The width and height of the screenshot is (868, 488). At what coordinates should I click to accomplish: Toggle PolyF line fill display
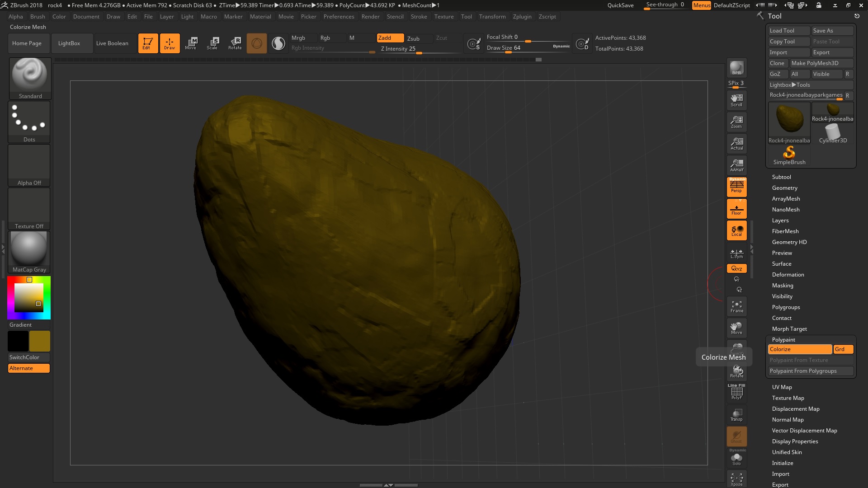[736, 392]
